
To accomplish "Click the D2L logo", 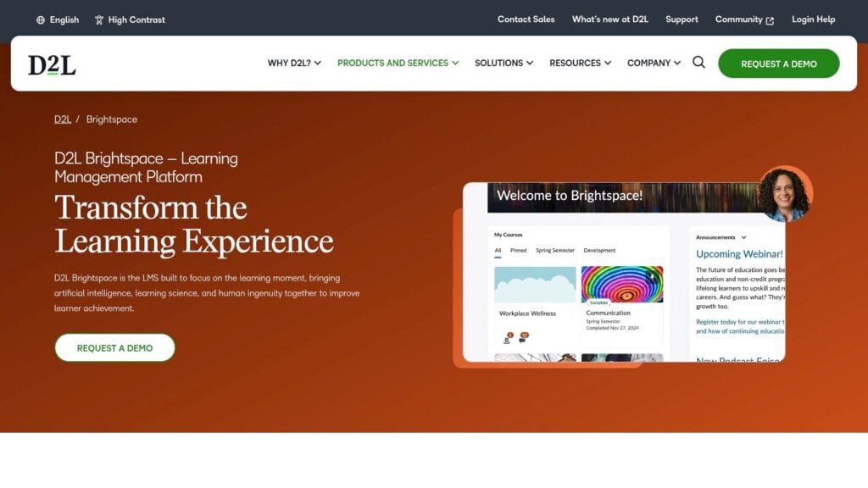I will click(52, 64).
